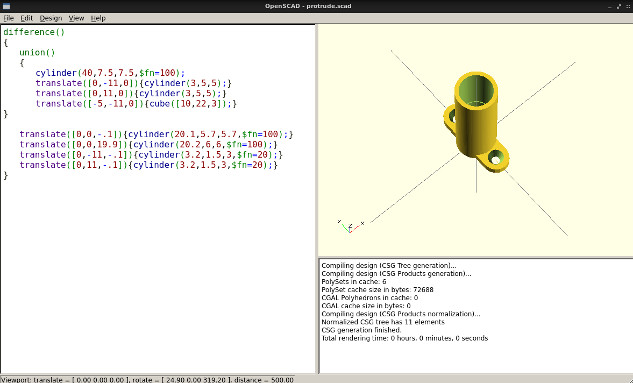Open the Help menu

coord(98,18)
